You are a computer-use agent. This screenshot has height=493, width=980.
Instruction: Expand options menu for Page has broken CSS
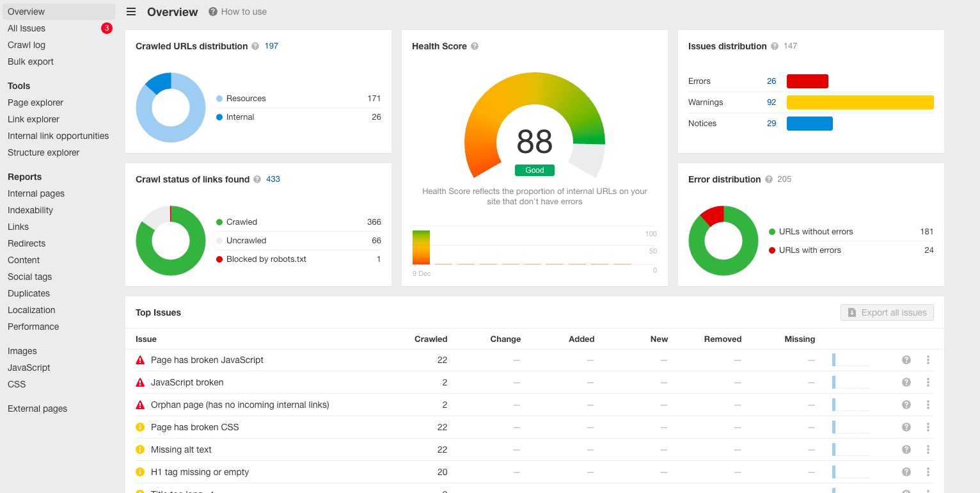[x=928, y=427]
